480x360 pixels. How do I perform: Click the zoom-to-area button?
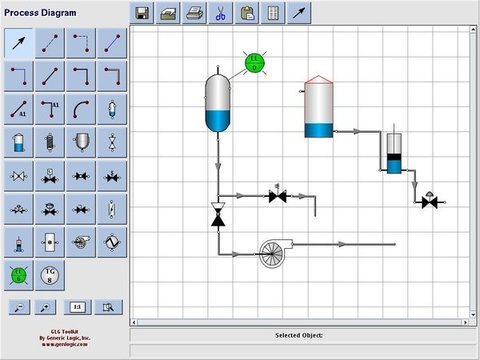click(x=109, y=307)
